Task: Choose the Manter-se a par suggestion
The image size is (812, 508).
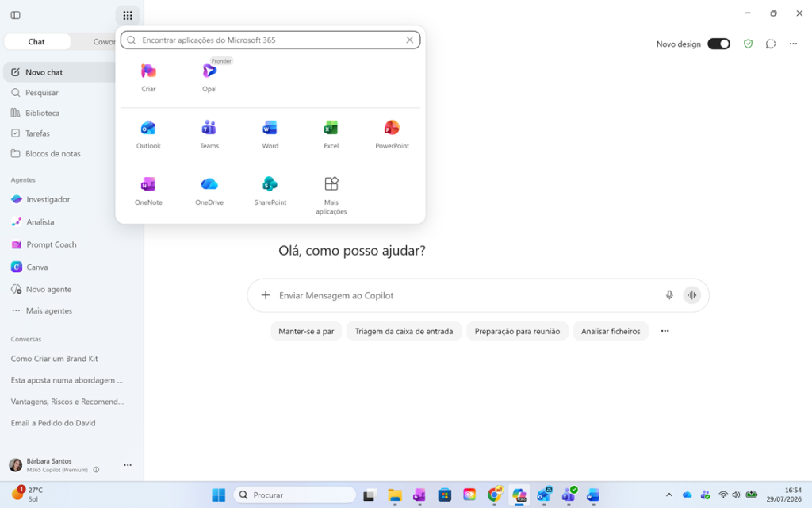Action: 306,331
